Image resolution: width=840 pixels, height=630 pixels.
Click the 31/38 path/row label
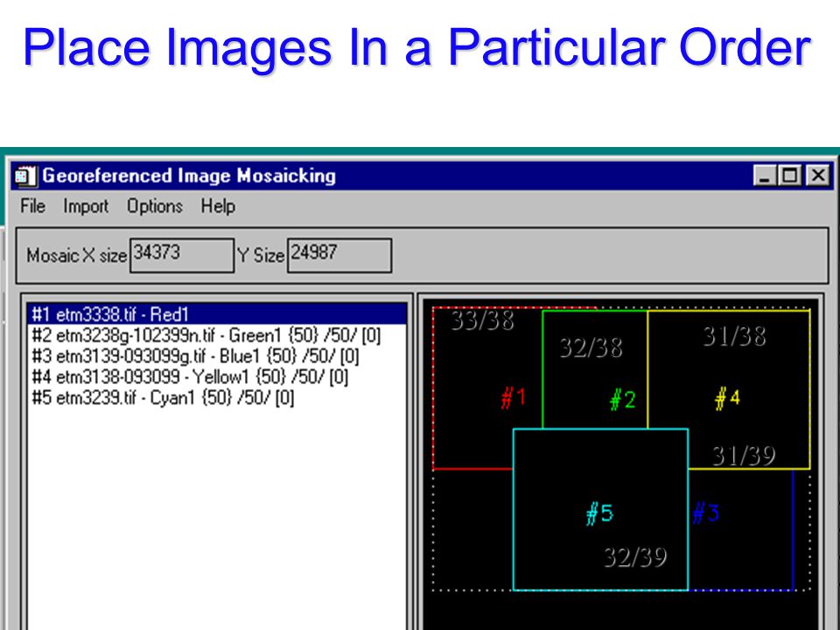[734, 336]
